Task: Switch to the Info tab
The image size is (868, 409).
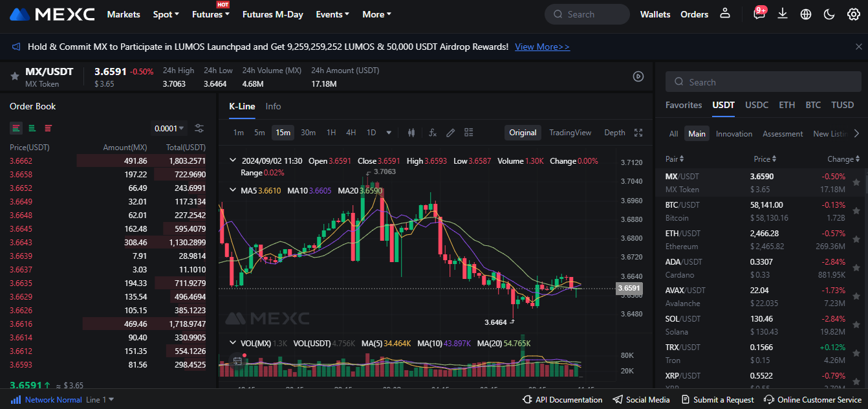Action: (274, 106)
